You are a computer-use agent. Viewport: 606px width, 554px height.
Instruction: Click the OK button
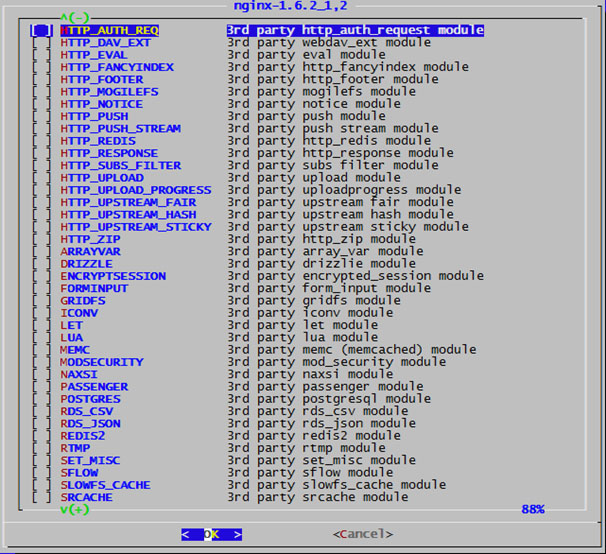tap(211, 535)
